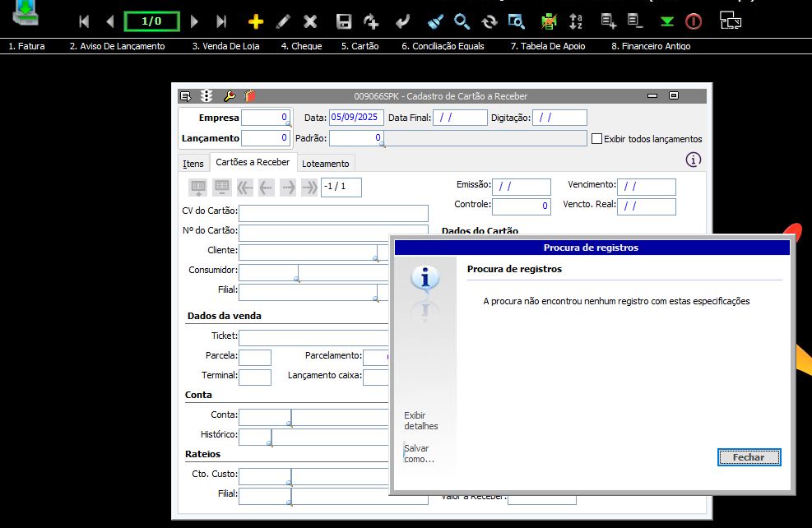
Task: Click the red book icon in window title
Action: point(250,95)
